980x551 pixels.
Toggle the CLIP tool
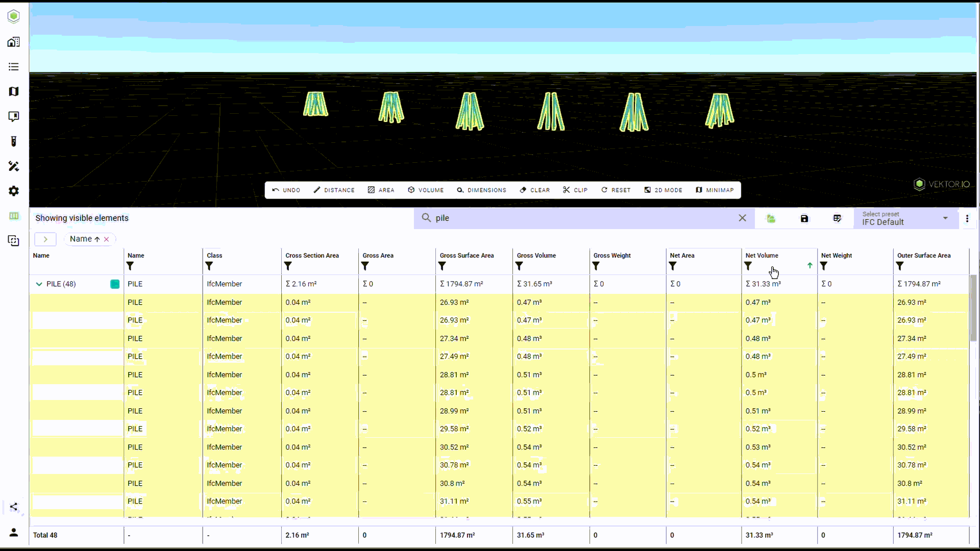(x=575, y=190)
